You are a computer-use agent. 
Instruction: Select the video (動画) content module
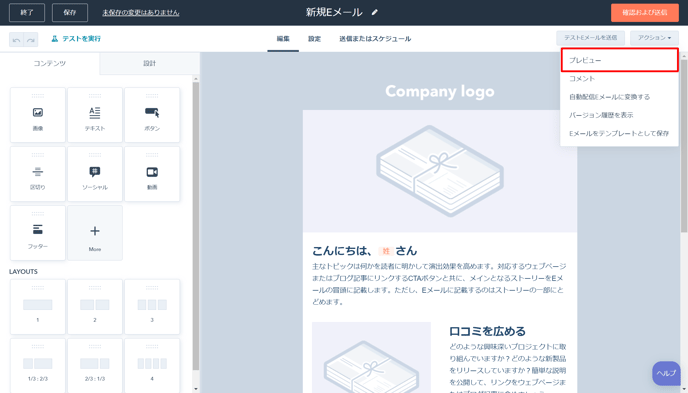point(152,174)
